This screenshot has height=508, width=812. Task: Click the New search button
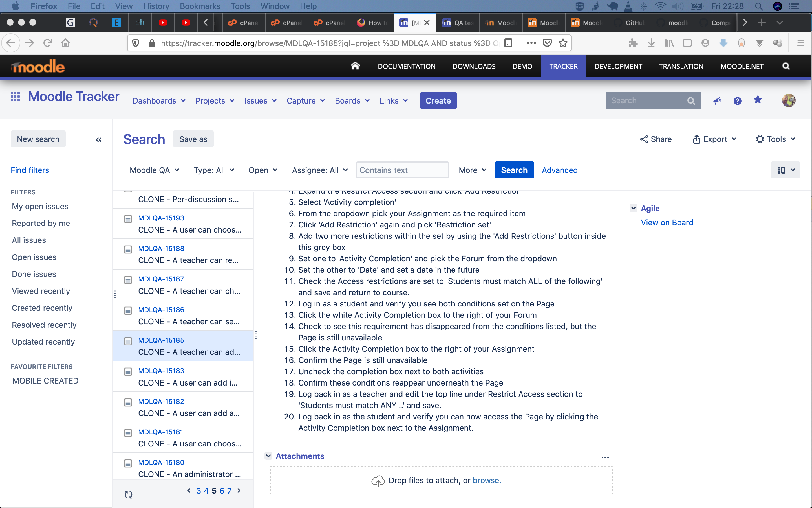coord(38,139)
